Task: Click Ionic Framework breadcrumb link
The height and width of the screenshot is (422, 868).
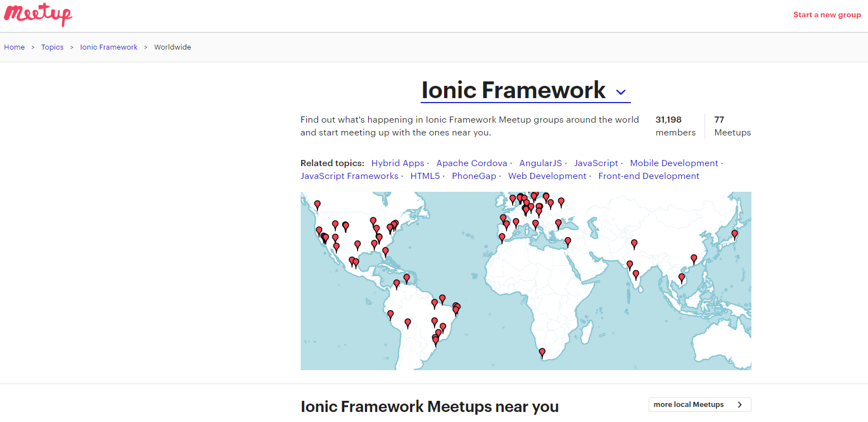Action: click(x=109, y=47)
